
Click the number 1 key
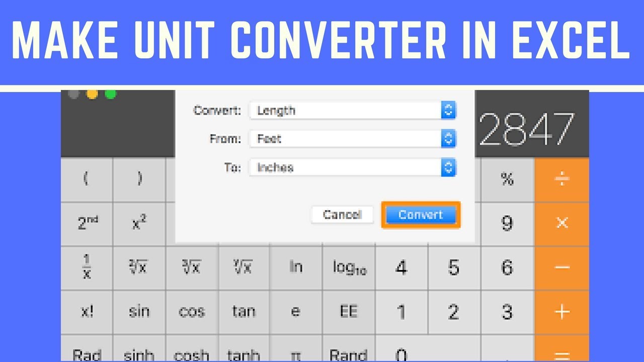[x=401, y=312]
